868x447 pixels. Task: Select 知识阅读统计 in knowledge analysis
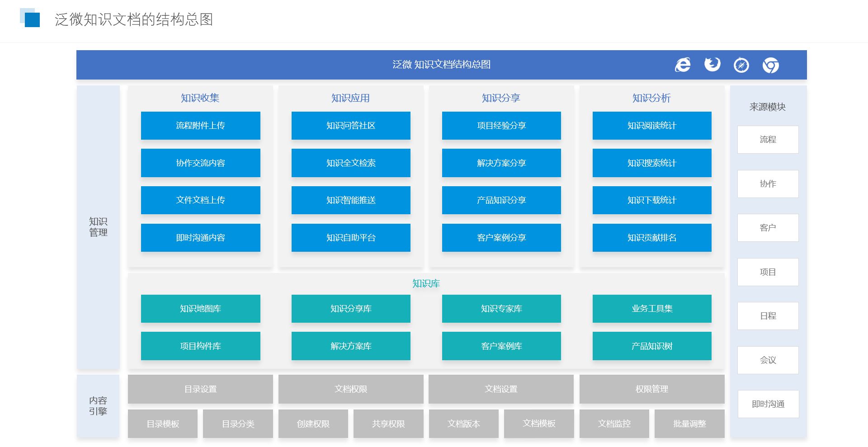(651, 126)
